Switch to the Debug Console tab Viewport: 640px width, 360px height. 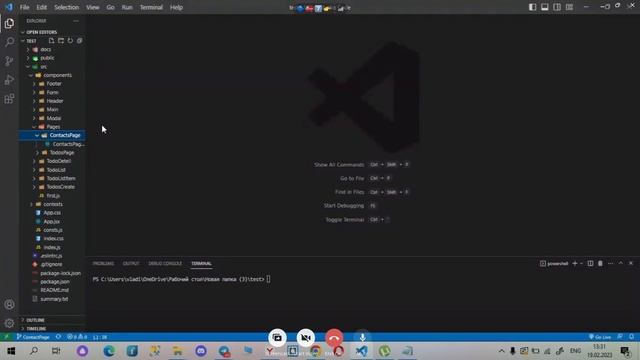click(x=165, y=264)
